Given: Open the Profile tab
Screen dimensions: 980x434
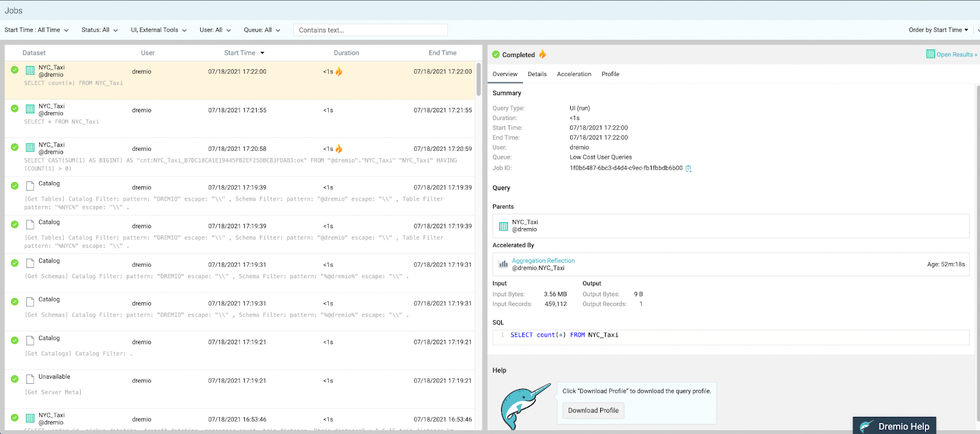Looking at the screenshot, I should click(611, 74).
